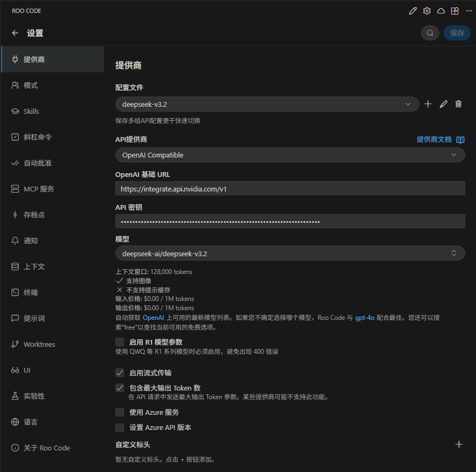Open the 实验性 settings tab
Image resolution: width=476 pixels, height=472 pixels.
pos(52,396)
